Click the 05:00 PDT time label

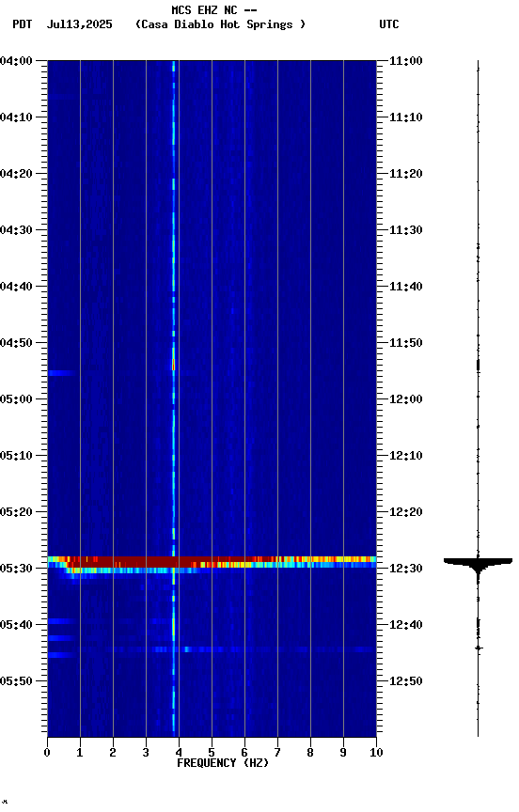tap(16, 399)
